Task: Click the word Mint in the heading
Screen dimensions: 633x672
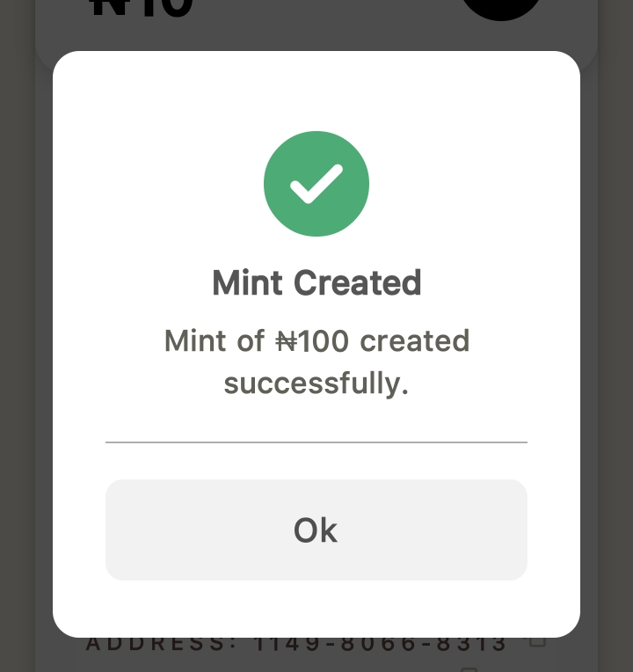Action: [x=247, y=283]
